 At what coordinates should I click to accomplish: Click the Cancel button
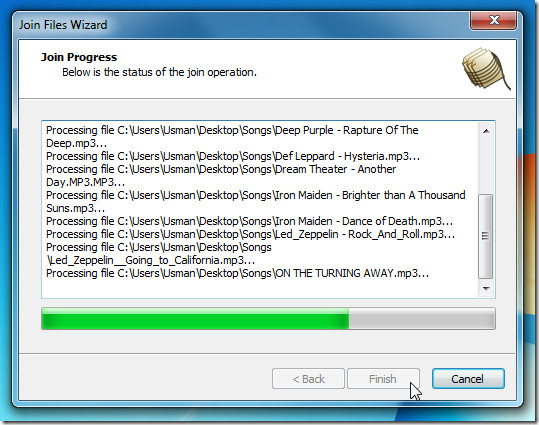coord(468,379)
